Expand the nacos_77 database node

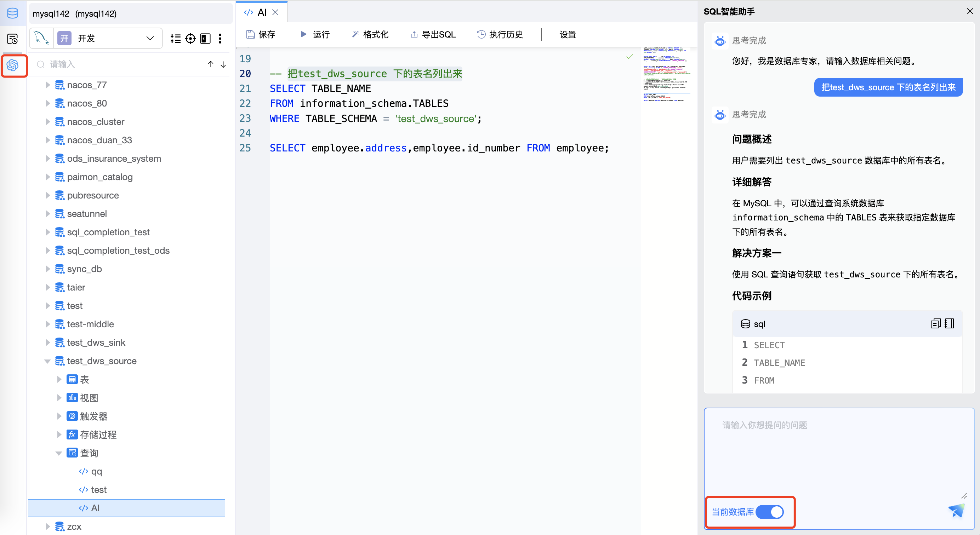[47, 85]
